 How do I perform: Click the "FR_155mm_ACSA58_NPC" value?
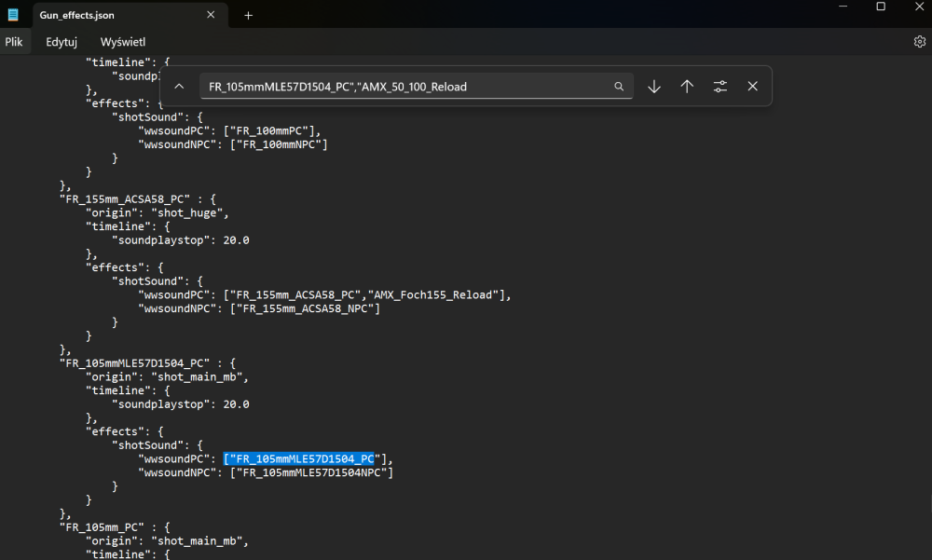(x=305, y=309)
